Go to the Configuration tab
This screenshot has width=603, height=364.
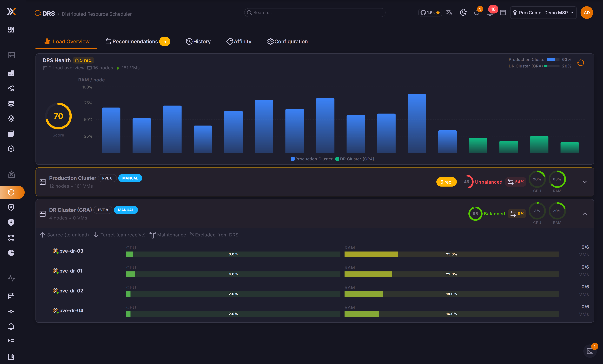point(287,42)
